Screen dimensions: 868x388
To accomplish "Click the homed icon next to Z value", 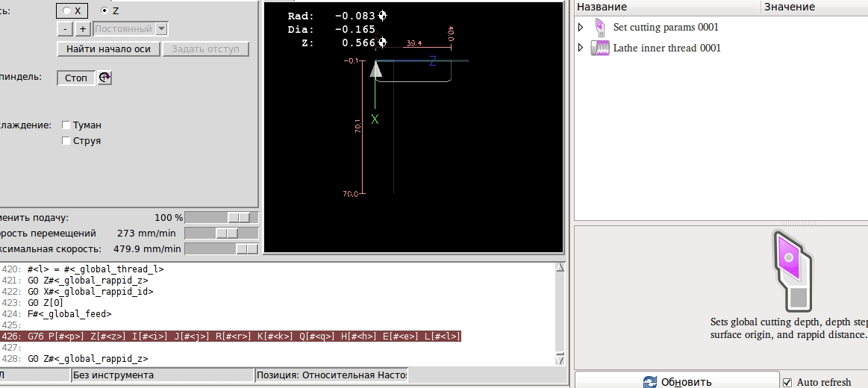I will (382, 43).
